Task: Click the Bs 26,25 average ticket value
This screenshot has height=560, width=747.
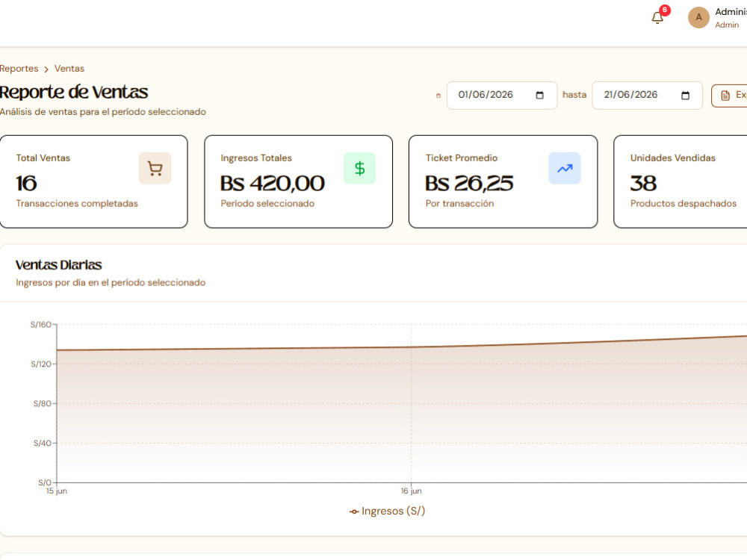Action: tap(469, 184)
